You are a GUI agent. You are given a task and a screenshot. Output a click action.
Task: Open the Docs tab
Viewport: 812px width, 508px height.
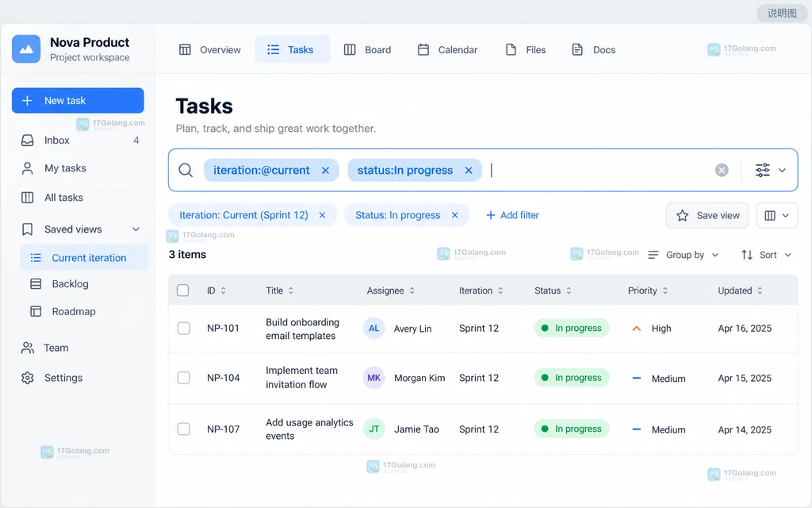pos(593,50)
